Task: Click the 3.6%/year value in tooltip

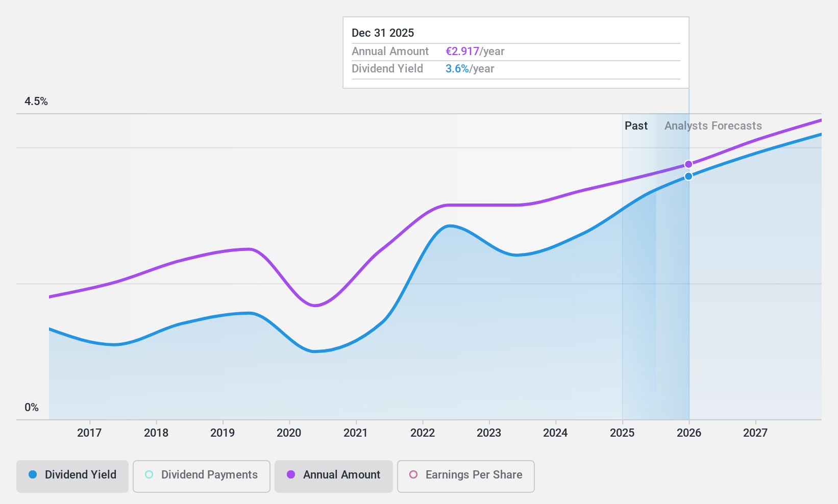Action: [470, 69]
